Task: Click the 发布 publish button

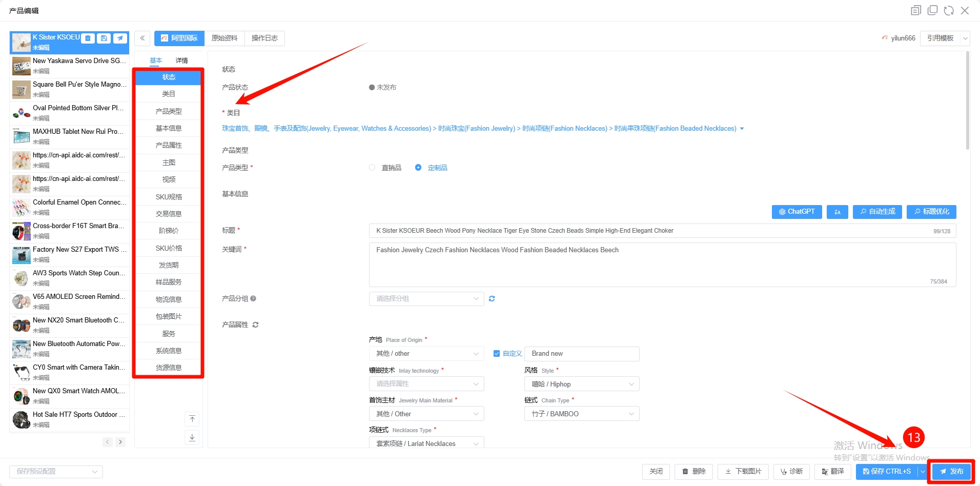Action: 951,471
